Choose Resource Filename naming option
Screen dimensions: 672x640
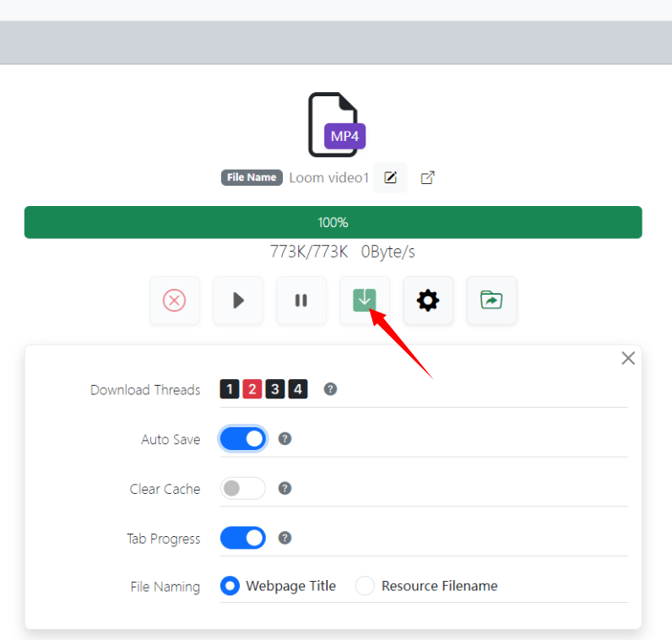click(x=365, y=586)
